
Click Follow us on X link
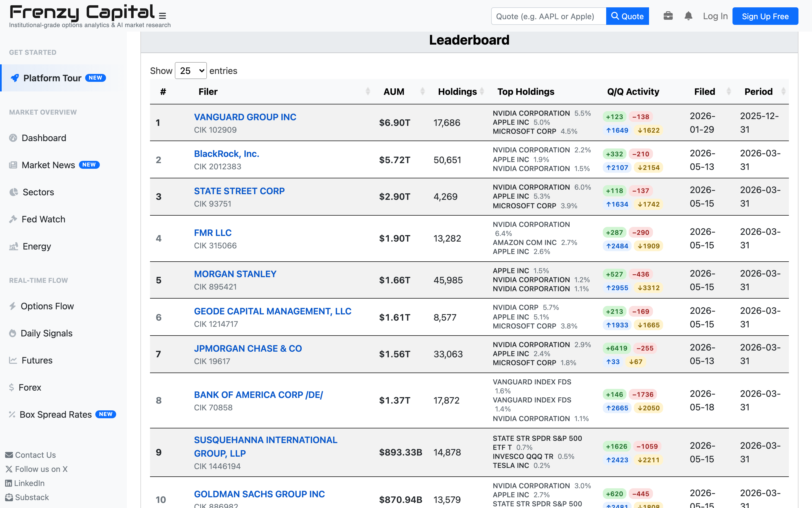coord(41,469)
